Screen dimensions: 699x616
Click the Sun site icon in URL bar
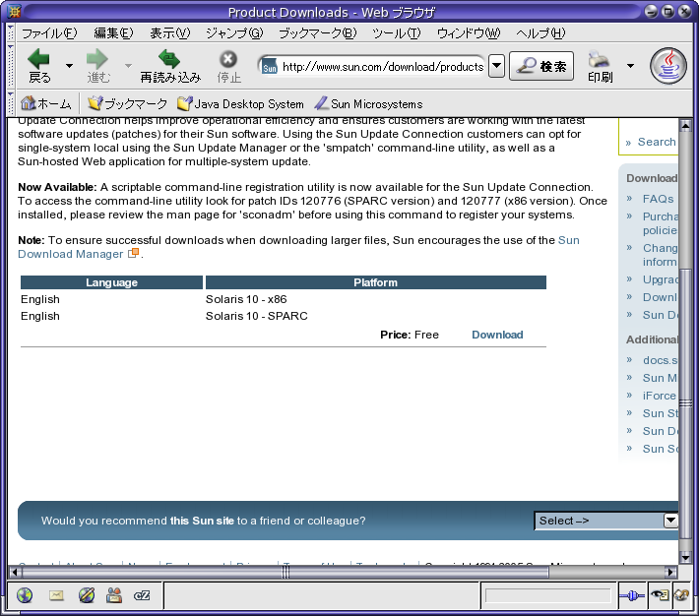coord(269,66)
